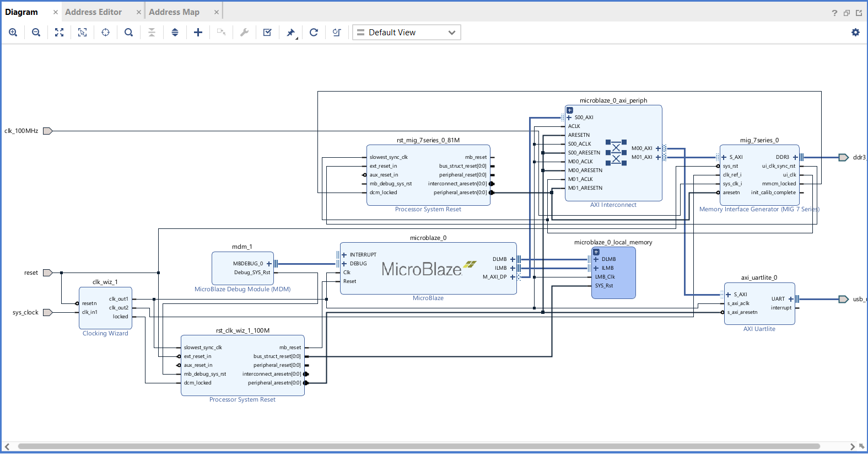The width and height of the screenshot is (868, 454).
Task: Expand the INTERRUPT port on MicroBlaze
Action: point(344,255)
